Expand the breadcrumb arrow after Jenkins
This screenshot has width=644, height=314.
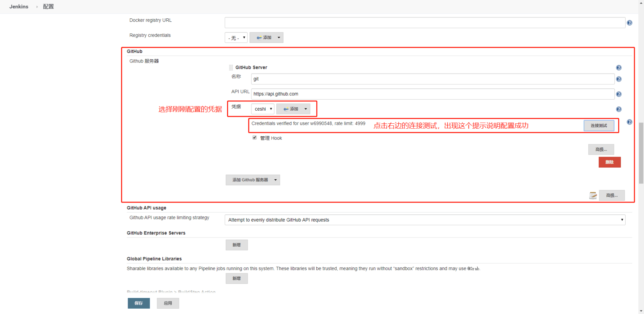(x=37, y=7)
